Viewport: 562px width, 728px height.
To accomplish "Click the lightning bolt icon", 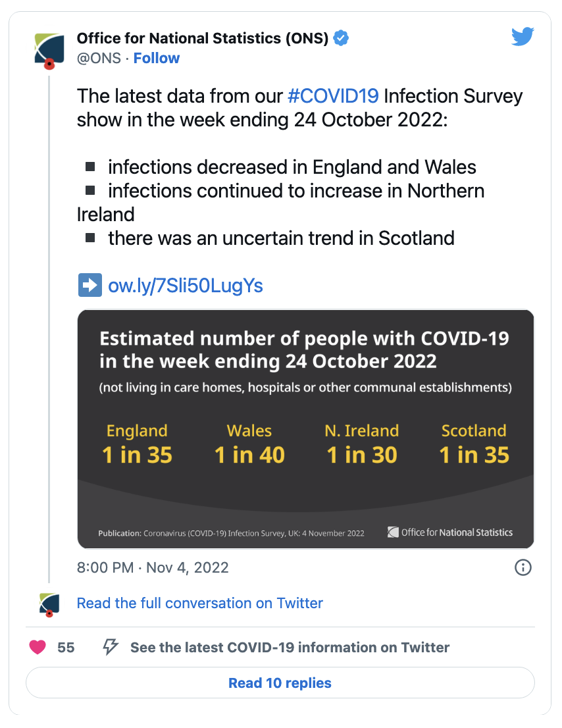I will [x=111, y=647].
